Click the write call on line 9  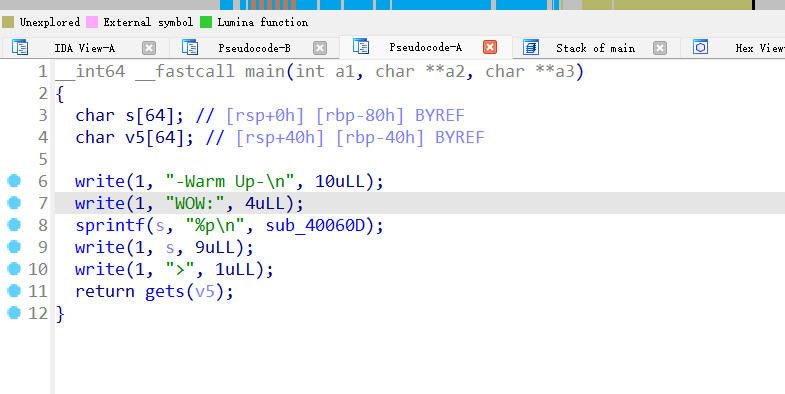pyautogui.click(x=100, y=247)
